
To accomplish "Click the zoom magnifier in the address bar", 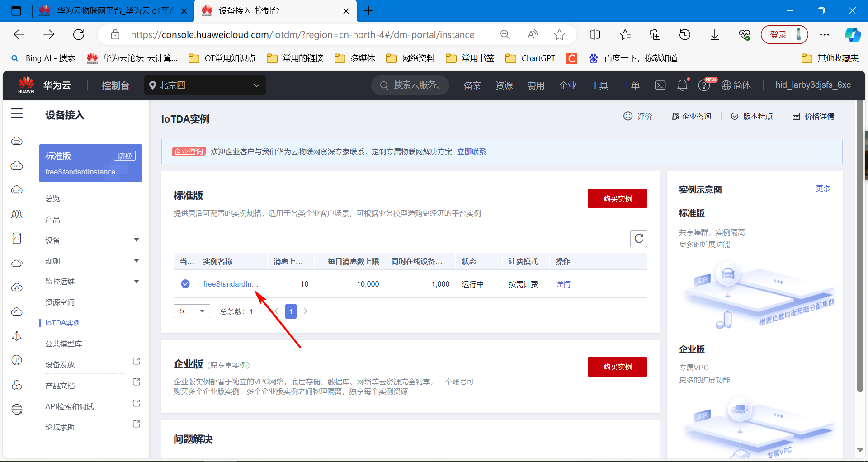I will 505,34.
